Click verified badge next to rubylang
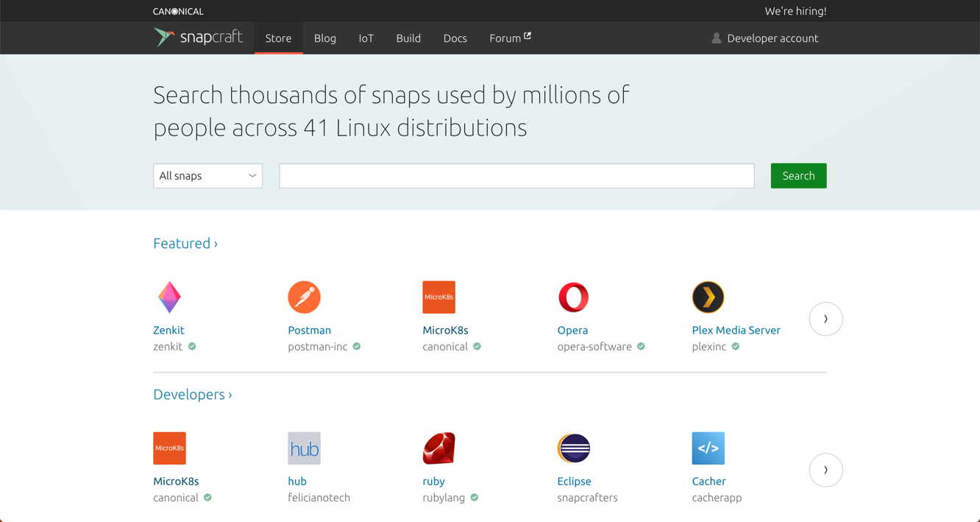 click(475, 498)
